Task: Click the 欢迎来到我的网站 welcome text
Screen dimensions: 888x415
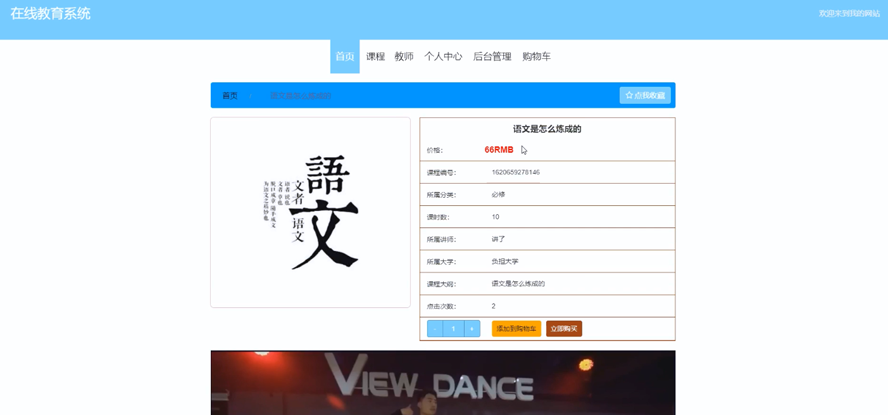Action: coord(849,14)
